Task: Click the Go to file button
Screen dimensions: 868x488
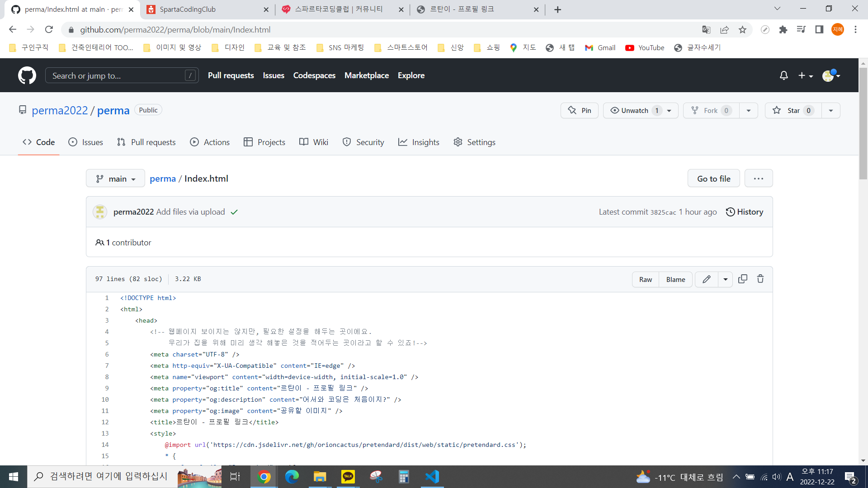Action: point(714,178)
